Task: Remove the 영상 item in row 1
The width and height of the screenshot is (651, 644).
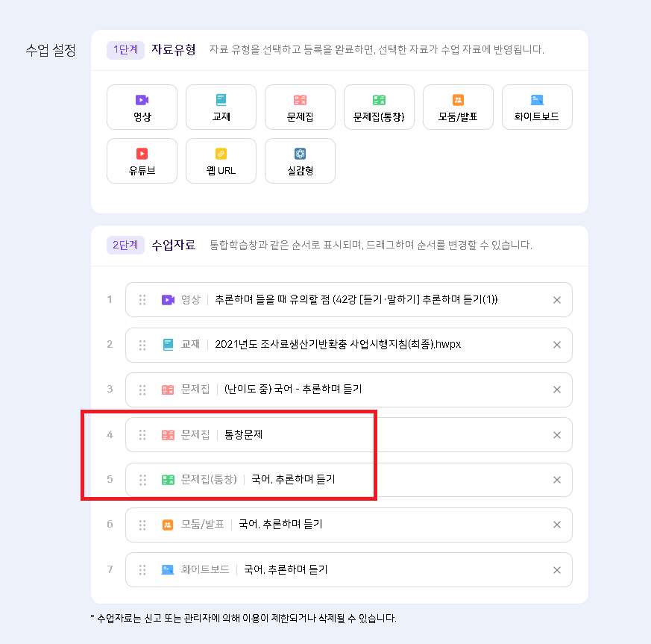Action: pyautogui.click(x=556, y=300)
